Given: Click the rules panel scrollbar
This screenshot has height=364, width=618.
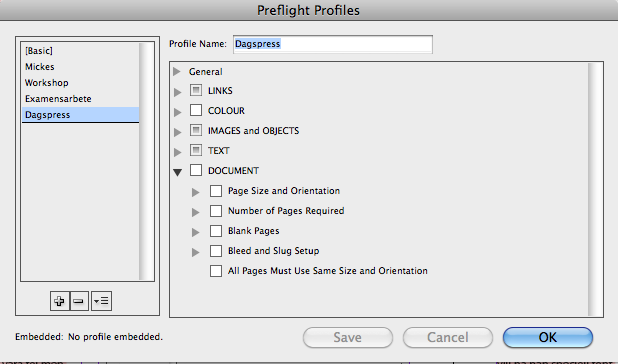Looking at the screenshot, I should coord(595,189).
